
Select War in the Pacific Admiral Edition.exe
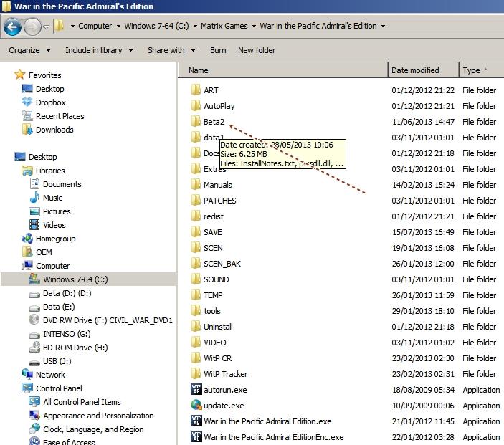tap(262, 421)
